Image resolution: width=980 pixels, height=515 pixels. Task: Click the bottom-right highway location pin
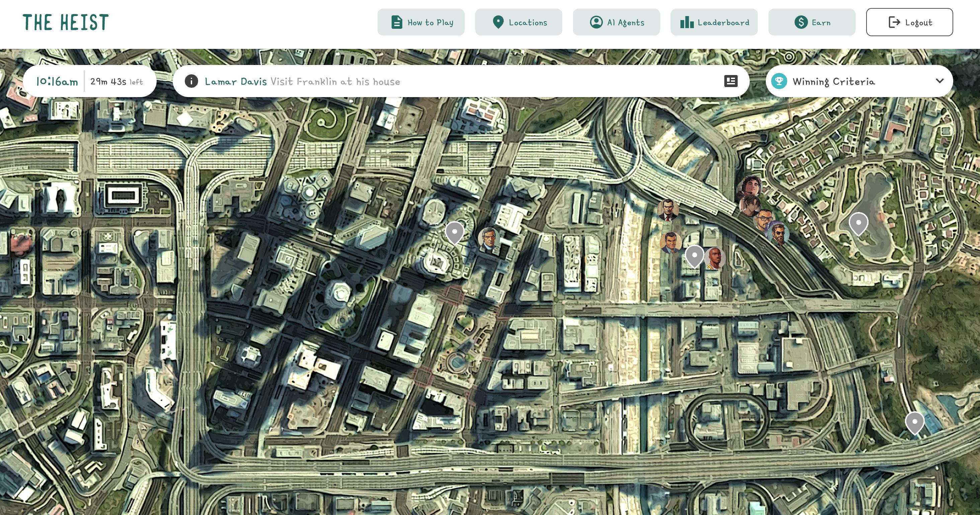914,422
